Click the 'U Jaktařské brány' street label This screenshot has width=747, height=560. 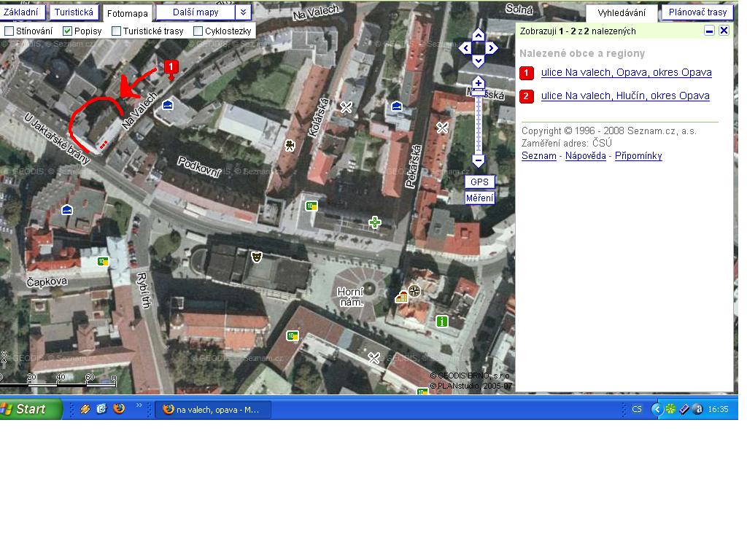point(57,138)
